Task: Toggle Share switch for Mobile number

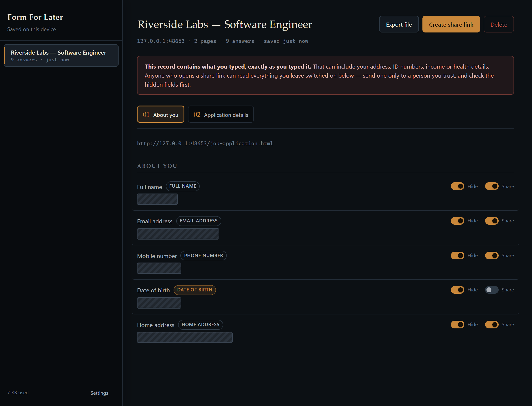Action: pyautogui.click(x=492, y=255)
